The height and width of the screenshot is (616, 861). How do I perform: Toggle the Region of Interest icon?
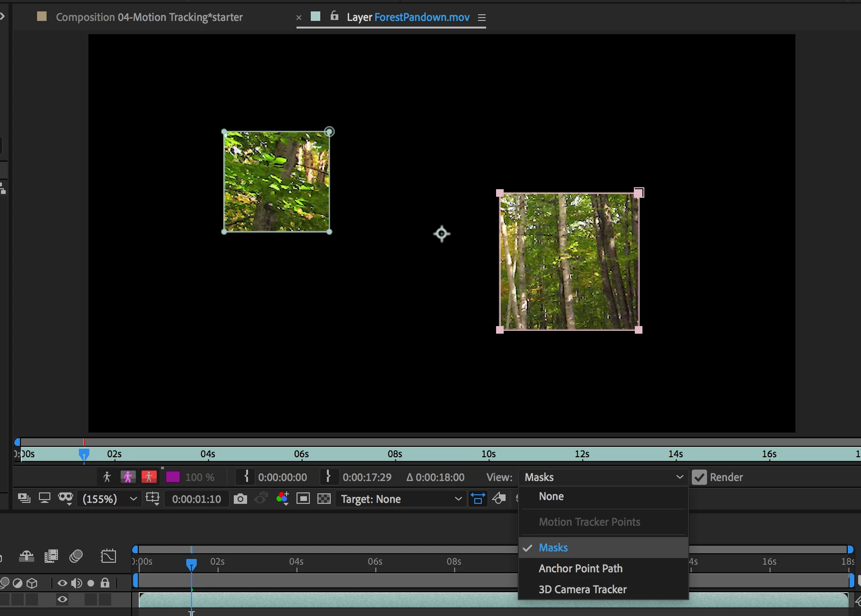coord(303,499)
